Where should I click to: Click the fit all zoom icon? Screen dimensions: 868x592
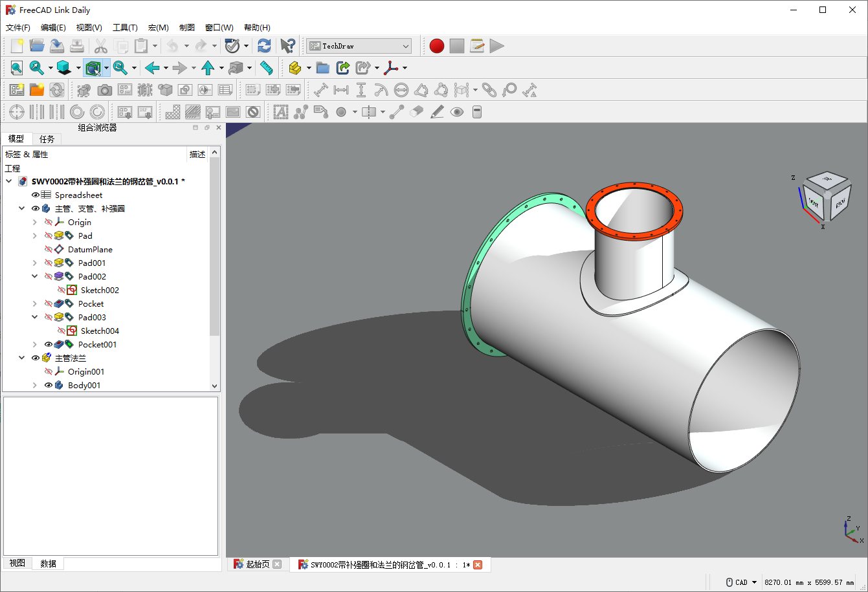(16, 68)
